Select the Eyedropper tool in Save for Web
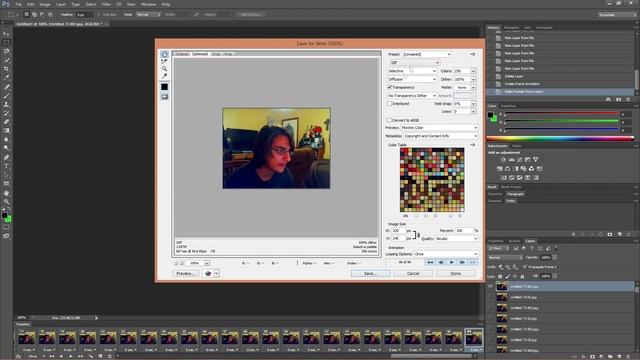Screen dimensions: 640x360 click(x=164, y=76)
